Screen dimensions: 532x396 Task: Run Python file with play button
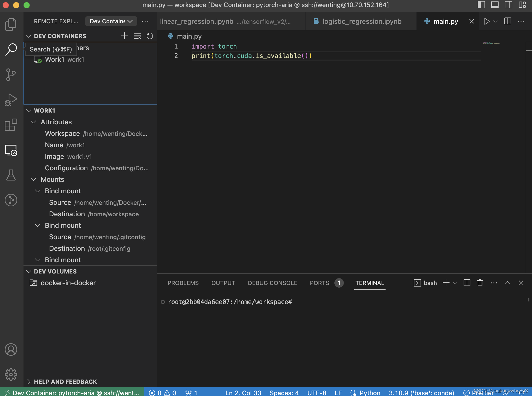click(x=486, y=21)
